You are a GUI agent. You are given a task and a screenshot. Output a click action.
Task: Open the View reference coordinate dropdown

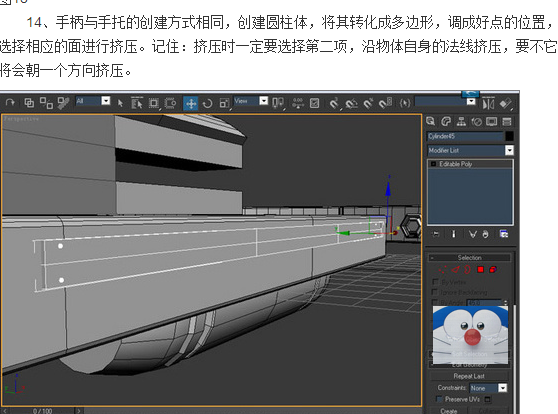click(263, 101)
